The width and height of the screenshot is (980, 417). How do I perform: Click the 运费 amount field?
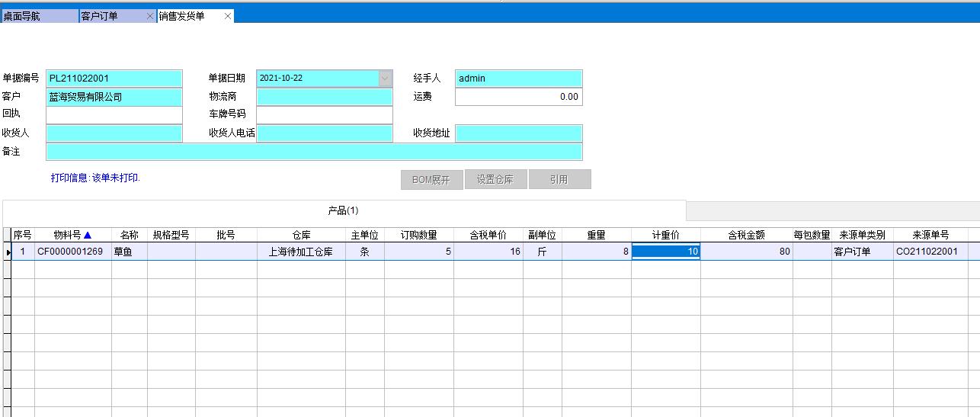[518, 97]
